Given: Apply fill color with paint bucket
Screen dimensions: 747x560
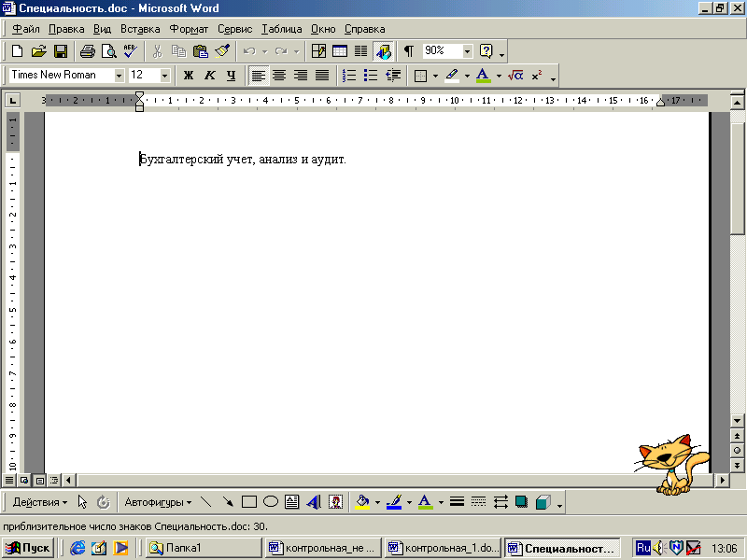Looking at the screenshot, I should 362,502.
